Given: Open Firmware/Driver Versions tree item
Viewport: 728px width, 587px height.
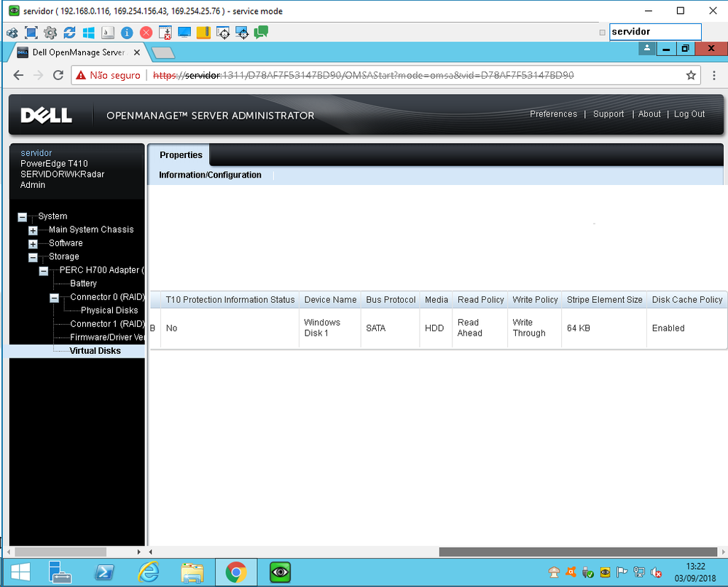Looking at the screenshot, I should click(107, 337).
